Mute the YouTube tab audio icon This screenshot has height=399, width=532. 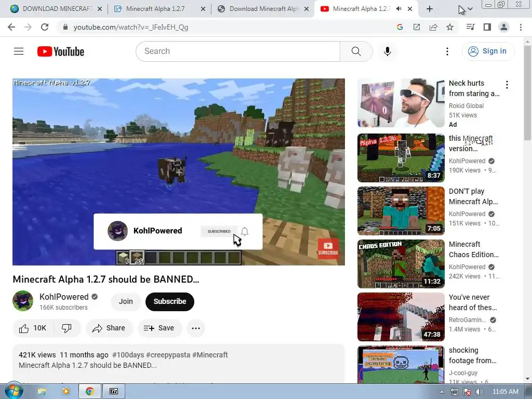(399, 9)
